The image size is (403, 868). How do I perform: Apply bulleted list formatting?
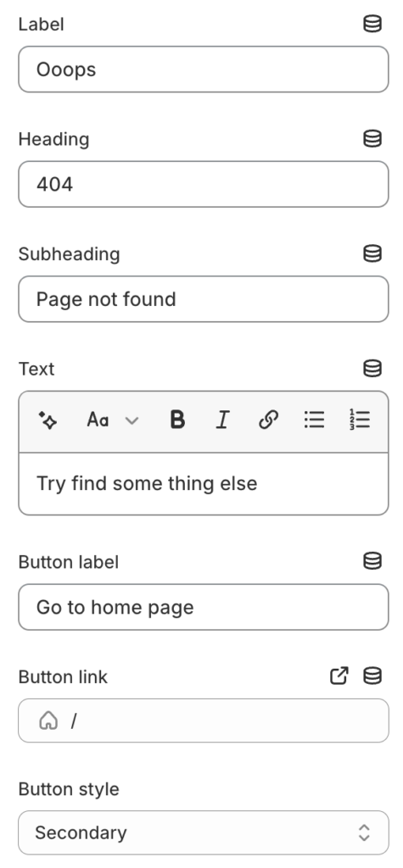(314, 420)
